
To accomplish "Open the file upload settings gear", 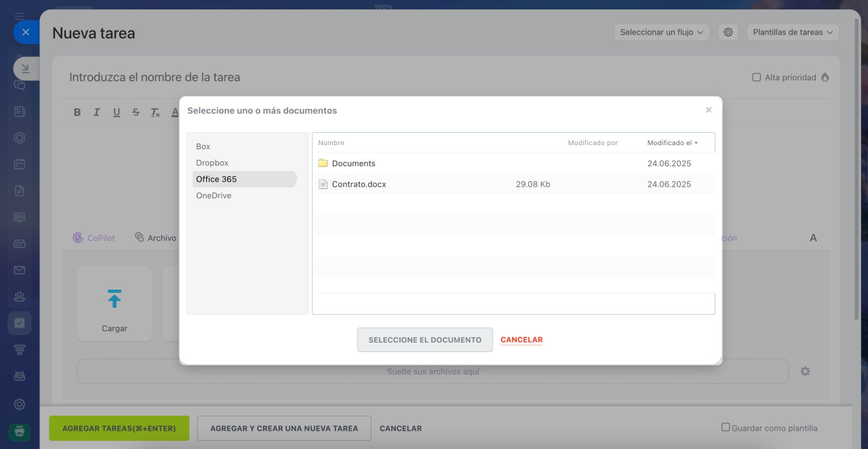I will [806, 372].
